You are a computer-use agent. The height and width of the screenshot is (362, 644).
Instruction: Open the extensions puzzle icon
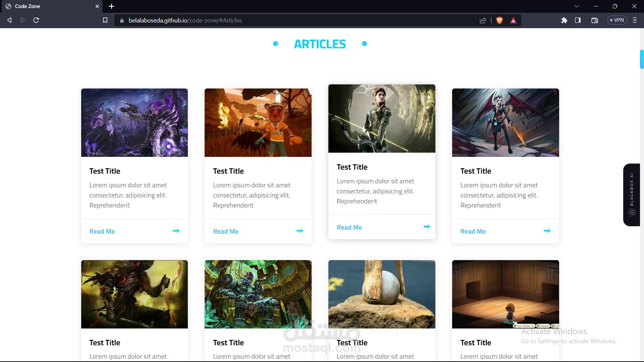tap(564, 20)
